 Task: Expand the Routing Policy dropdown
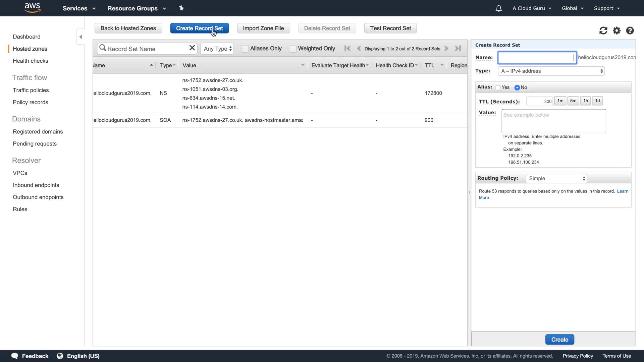pyautogui.click(x=556, y=178)
